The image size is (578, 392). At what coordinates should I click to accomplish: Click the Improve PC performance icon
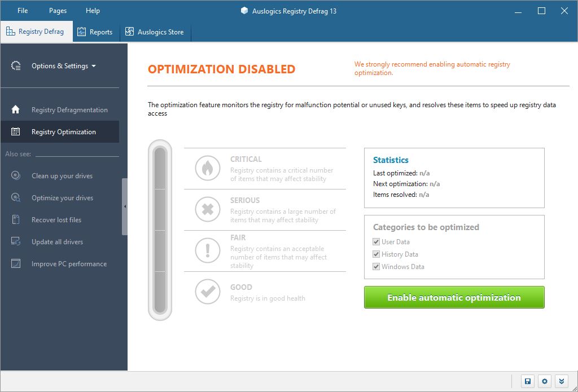tap(15, 264)
